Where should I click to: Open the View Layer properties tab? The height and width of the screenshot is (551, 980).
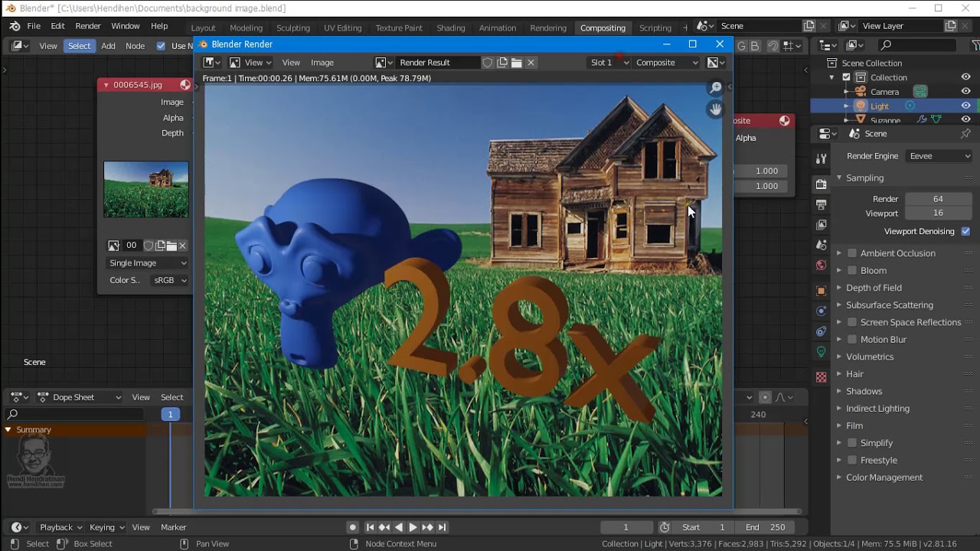[821, 225]
